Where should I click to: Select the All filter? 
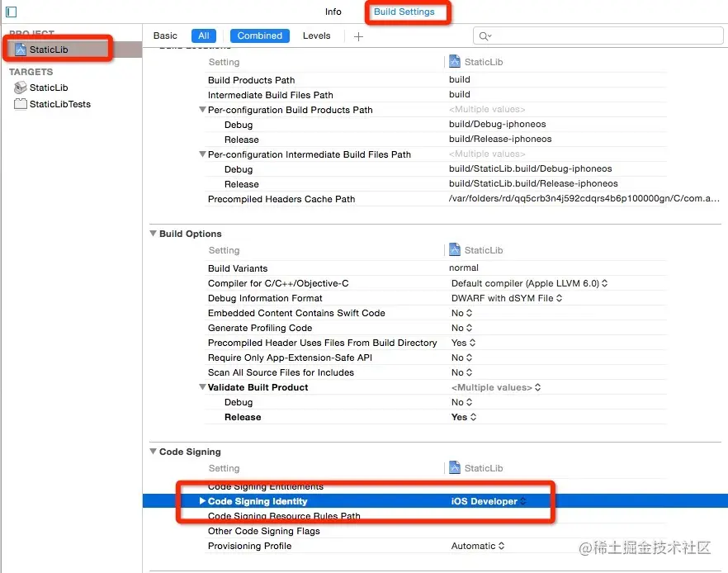pos(203,36)
